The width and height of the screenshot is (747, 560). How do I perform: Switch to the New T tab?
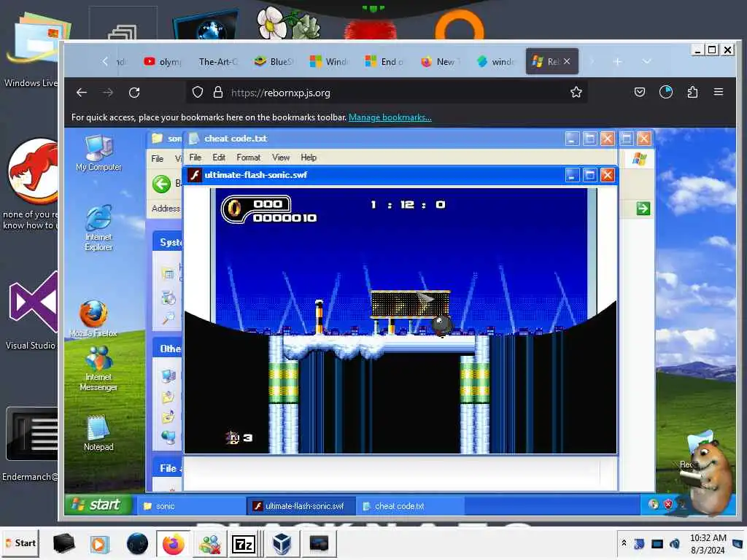click(440, 61)
